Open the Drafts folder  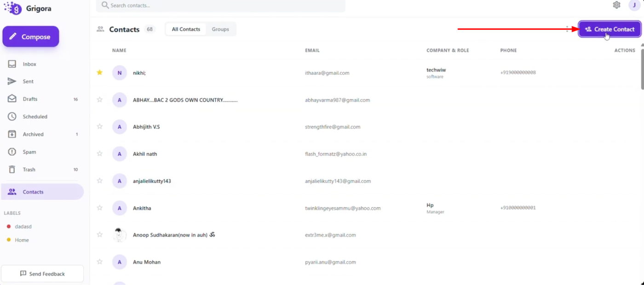(42, 99)
